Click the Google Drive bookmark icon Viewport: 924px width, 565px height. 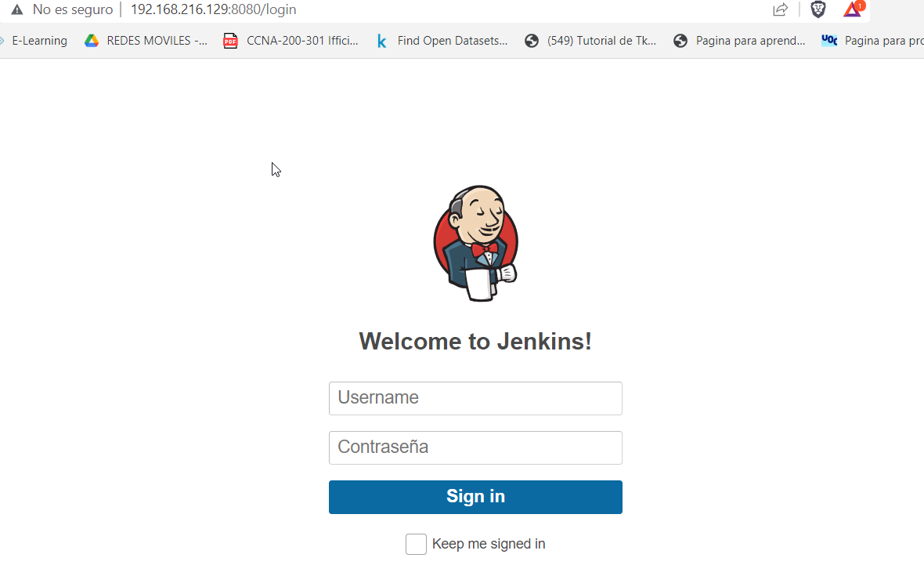click(x=92, y=41)
